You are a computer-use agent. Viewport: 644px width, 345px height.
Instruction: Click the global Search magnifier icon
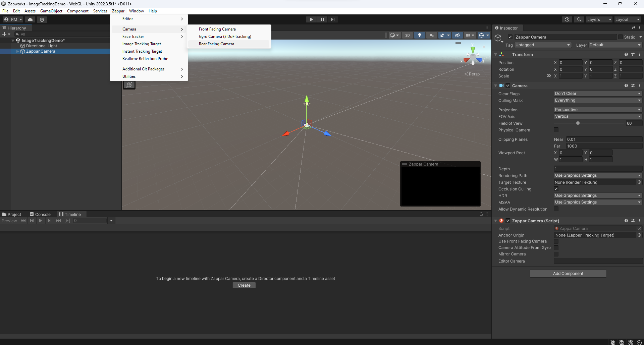point(579,19)
